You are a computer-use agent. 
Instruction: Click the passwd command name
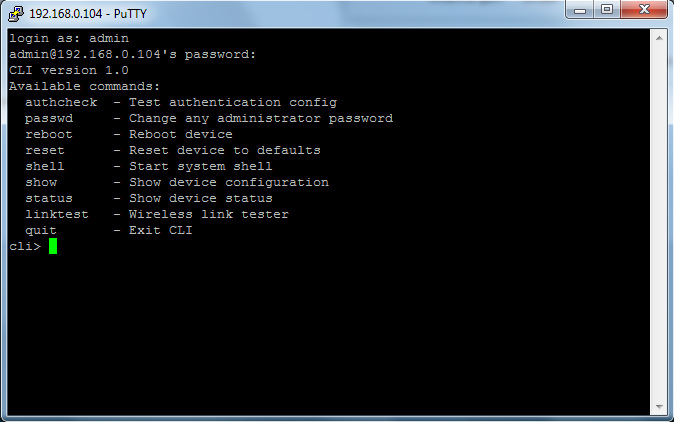(x=49, y=119)
